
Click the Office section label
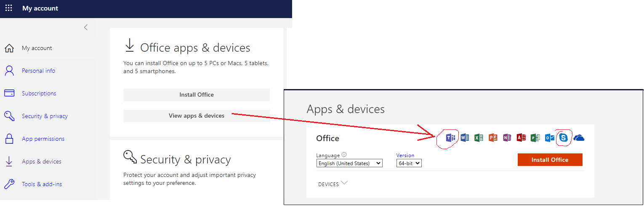(x=327, y=138)
